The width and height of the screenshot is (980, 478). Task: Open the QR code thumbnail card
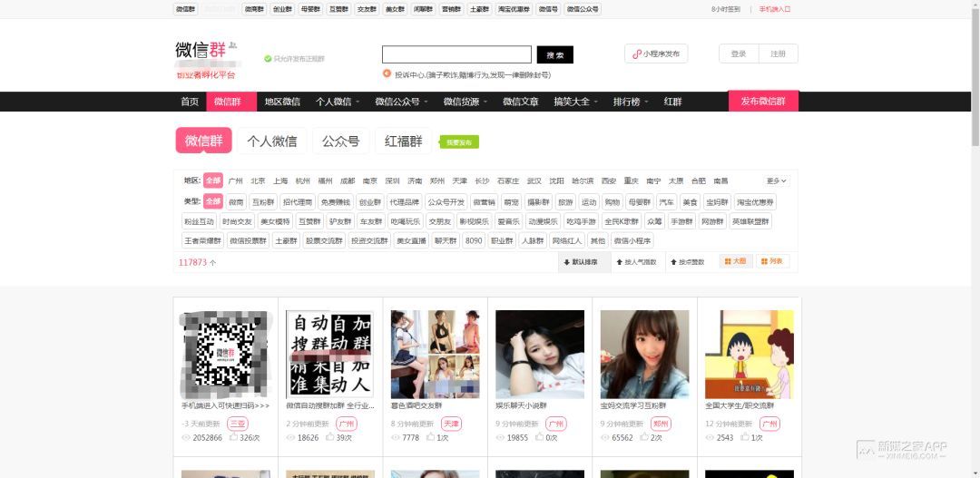[x=226, y=355]
